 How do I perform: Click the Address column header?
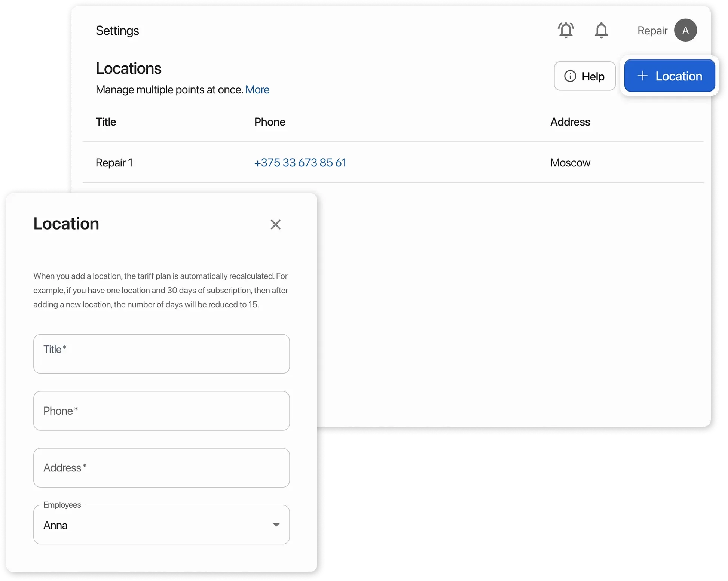570,122
